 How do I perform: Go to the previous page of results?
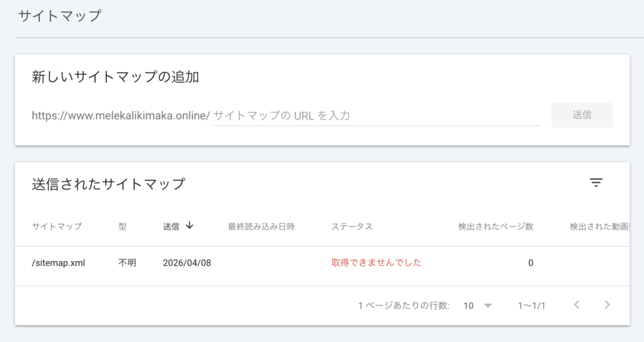[x=576, y=305]
